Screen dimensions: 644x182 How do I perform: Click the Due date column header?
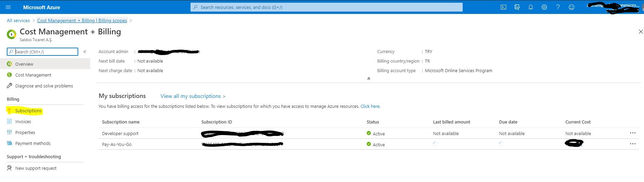pos(508,122)
